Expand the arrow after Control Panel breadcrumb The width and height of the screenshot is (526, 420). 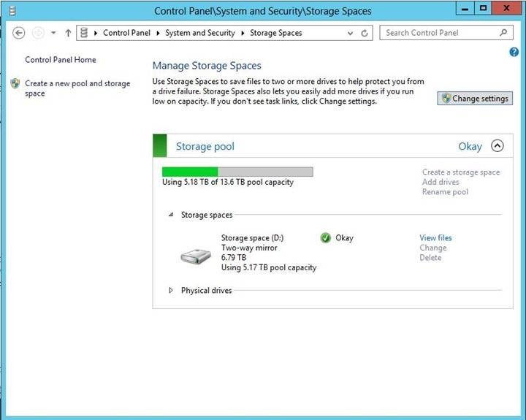(158, 33)
